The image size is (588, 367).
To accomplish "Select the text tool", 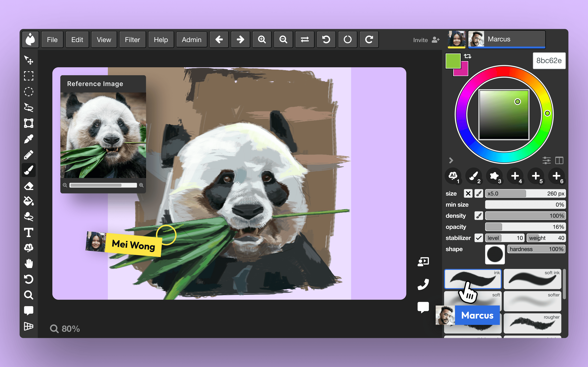I will click(29, 232).
